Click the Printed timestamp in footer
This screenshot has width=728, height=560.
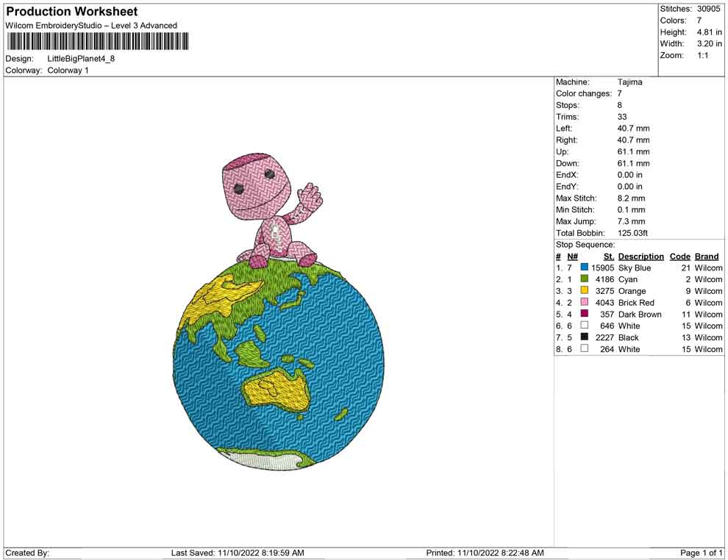485,553
